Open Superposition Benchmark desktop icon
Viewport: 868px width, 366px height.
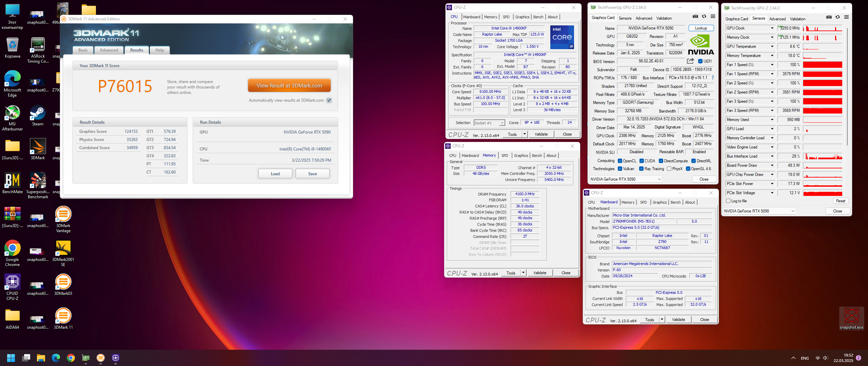click(38, 186)
